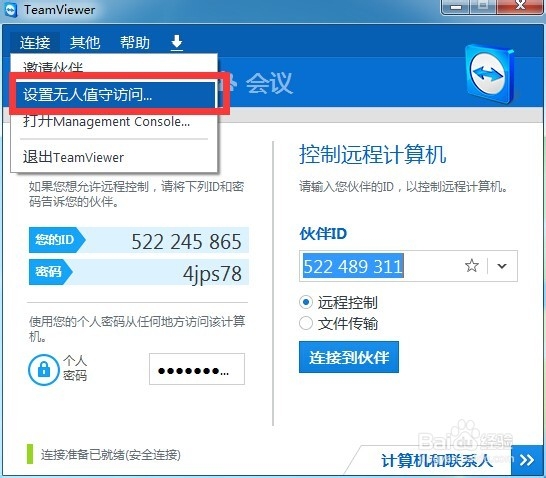Add partner ID to favorites star icon
This screenshot has width=546, height=478.
point(472,266)
